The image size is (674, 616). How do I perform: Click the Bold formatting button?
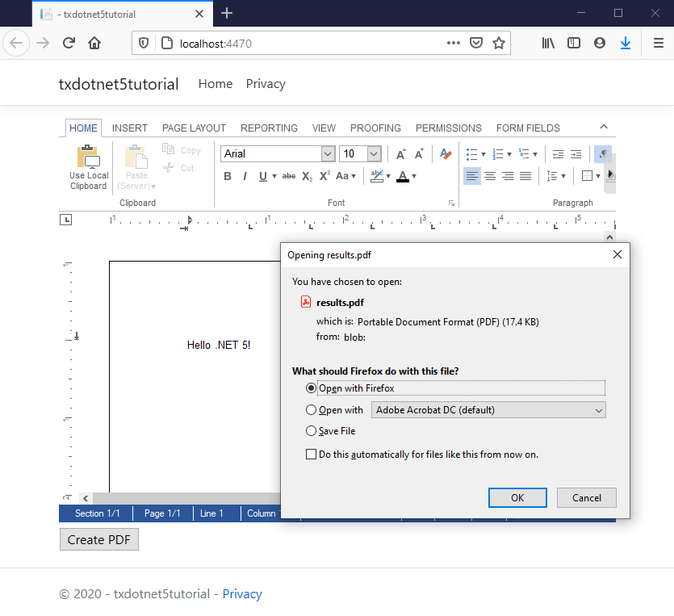click(x=228, y=176)
